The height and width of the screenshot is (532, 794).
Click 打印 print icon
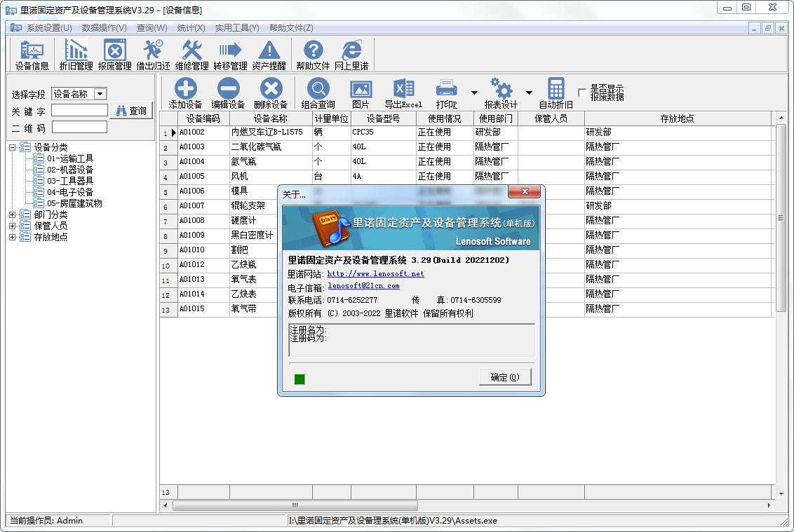pos(447,94)
